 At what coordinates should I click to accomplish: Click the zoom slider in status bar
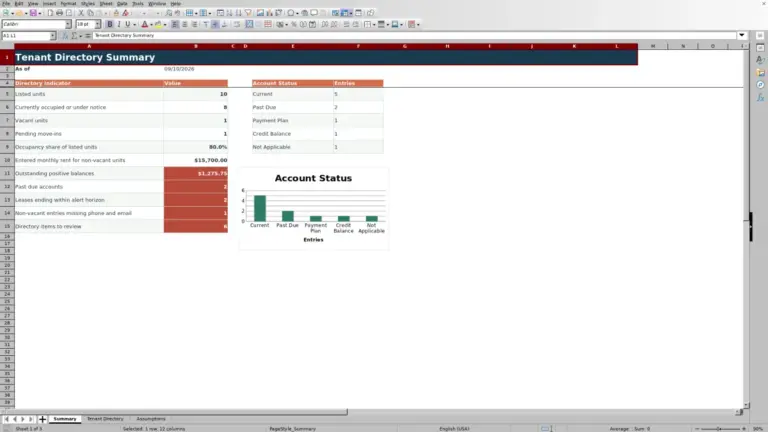720,429
